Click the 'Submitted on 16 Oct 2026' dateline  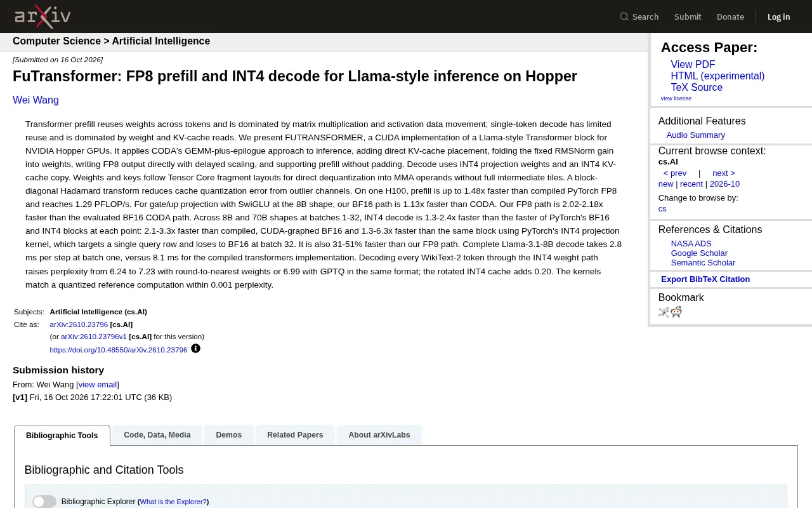[x=58, y=60]
